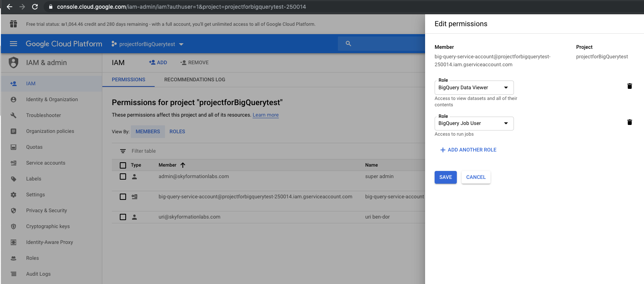Open the hamburger navigation menu
This screenshot has width=644, height=284.
coord(13,44)
